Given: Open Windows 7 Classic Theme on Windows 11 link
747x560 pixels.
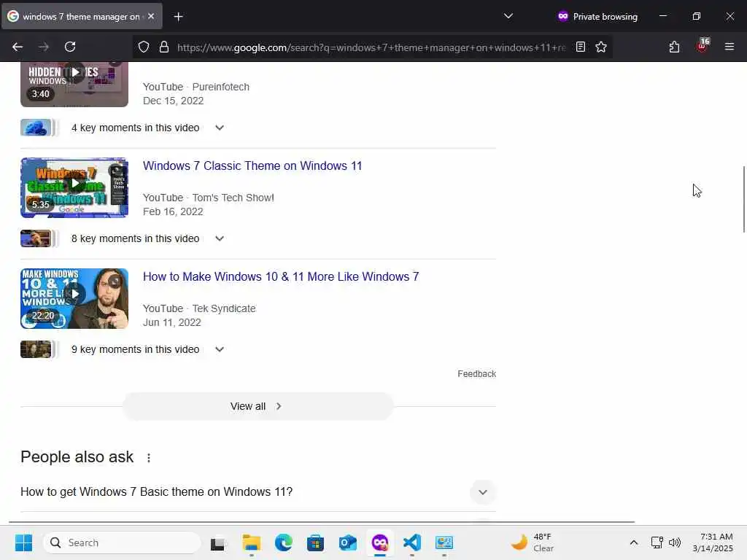Looking at the screenshot, I should coord(252,166).
